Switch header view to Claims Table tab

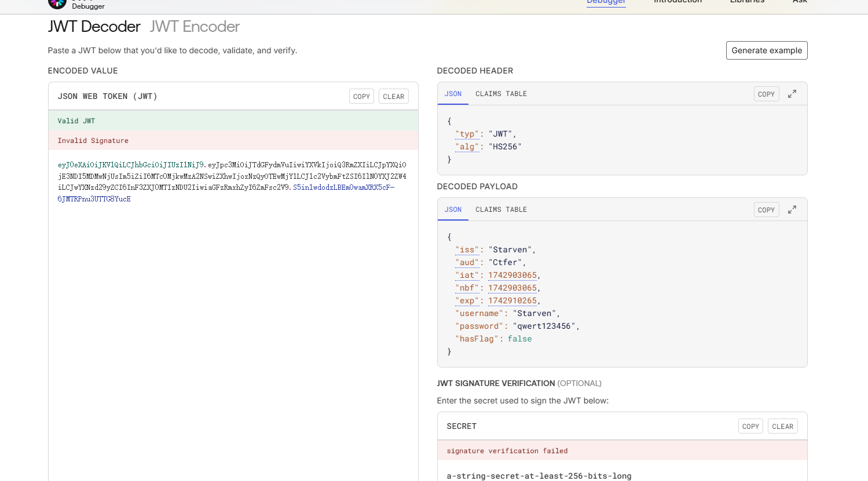pyautogui.click(x=501, y=94)
